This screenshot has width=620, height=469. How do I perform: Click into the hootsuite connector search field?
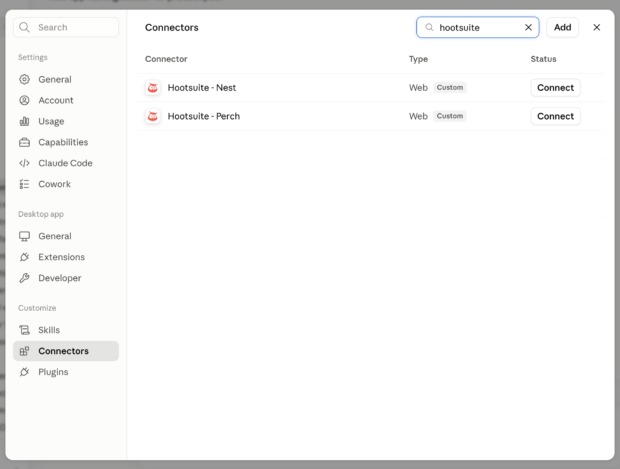coord(478,27)
